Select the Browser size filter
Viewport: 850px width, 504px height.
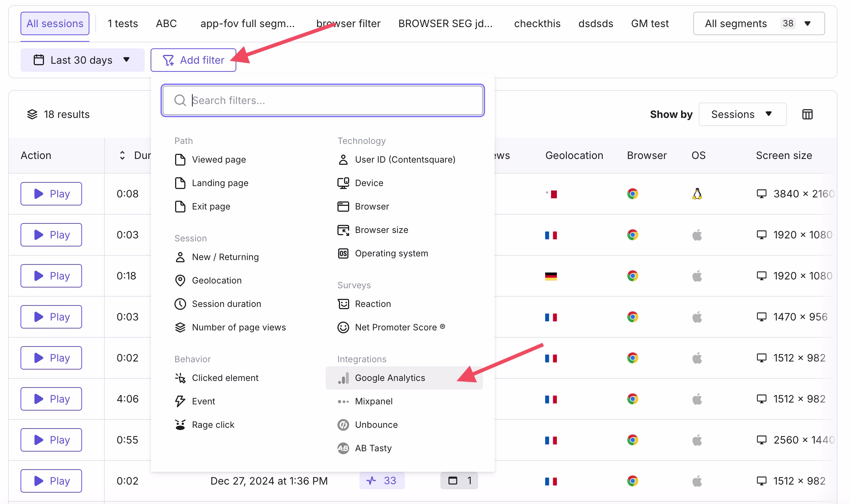[381, 230]
